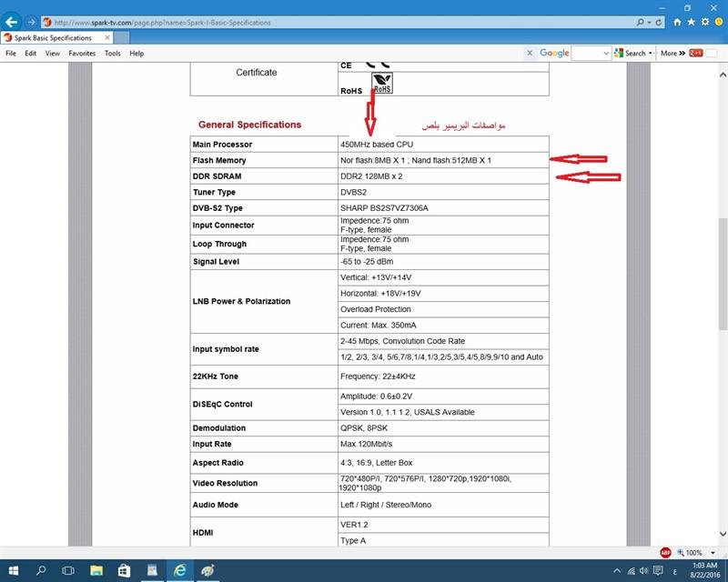The width and height of the screenshot is (728, 582).
Task: Open the browser Home page
Action: pos(677,22)
